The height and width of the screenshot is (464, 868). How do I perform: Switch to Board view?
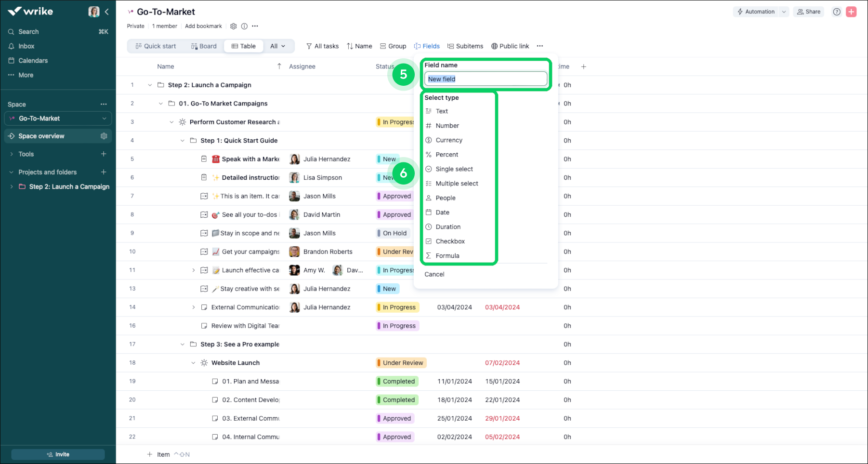click(x=204, y=46)
